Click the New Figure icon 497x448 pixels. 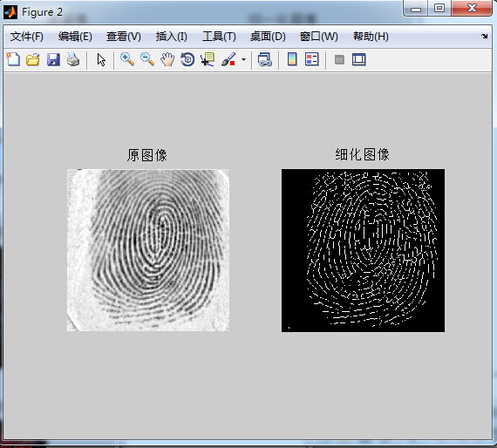pyautogui.click(x=13, y=59)
